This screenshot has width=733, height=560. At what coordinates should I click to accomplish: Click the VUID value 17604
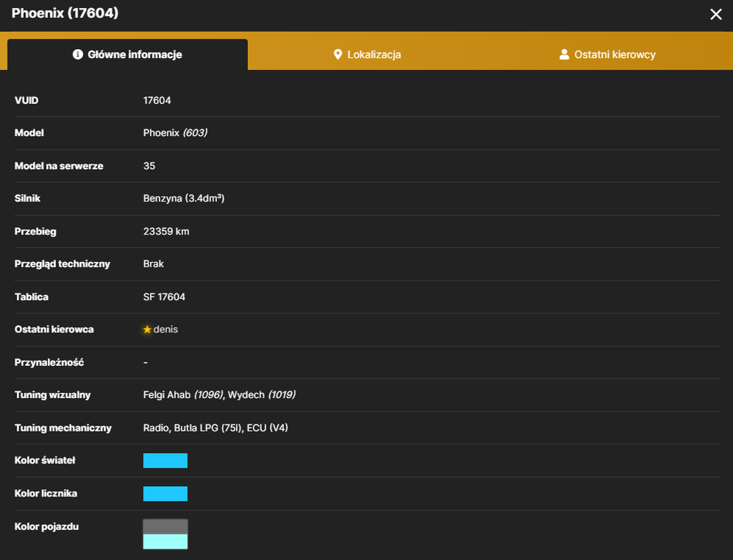click(157, 101)
